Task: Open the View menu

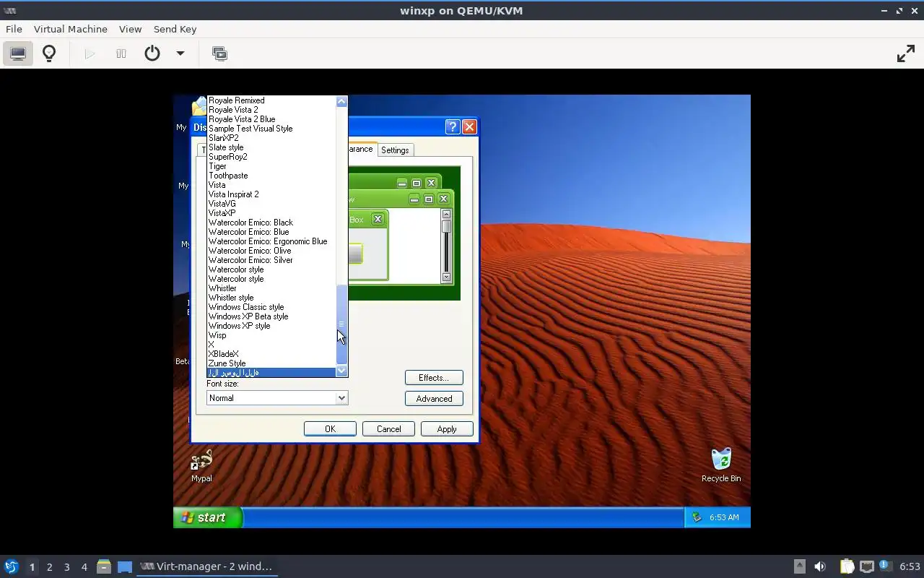Action: 130,29
